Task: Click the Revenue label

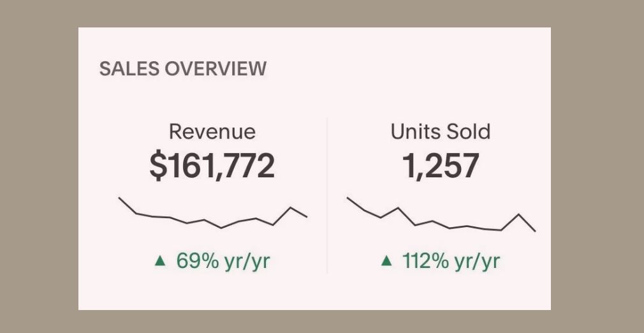Action: tap(212, 131)
